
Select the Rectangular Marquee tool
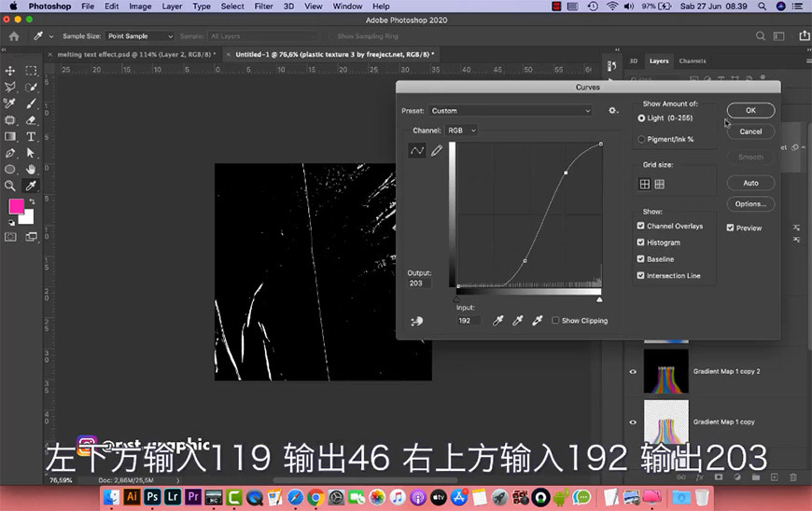point(31,71)
